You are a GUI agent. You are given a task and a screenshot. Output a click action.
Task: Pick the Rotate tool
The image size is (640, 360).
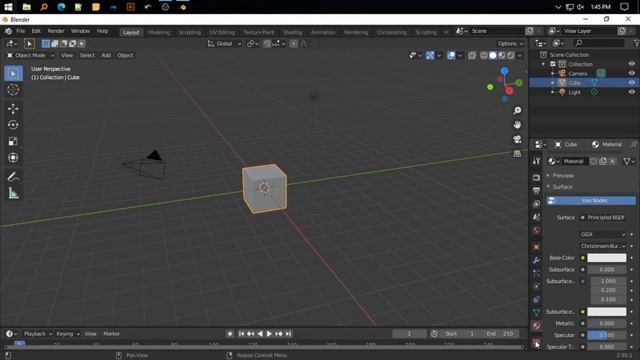pyautogui.click(x=13, y=125)
